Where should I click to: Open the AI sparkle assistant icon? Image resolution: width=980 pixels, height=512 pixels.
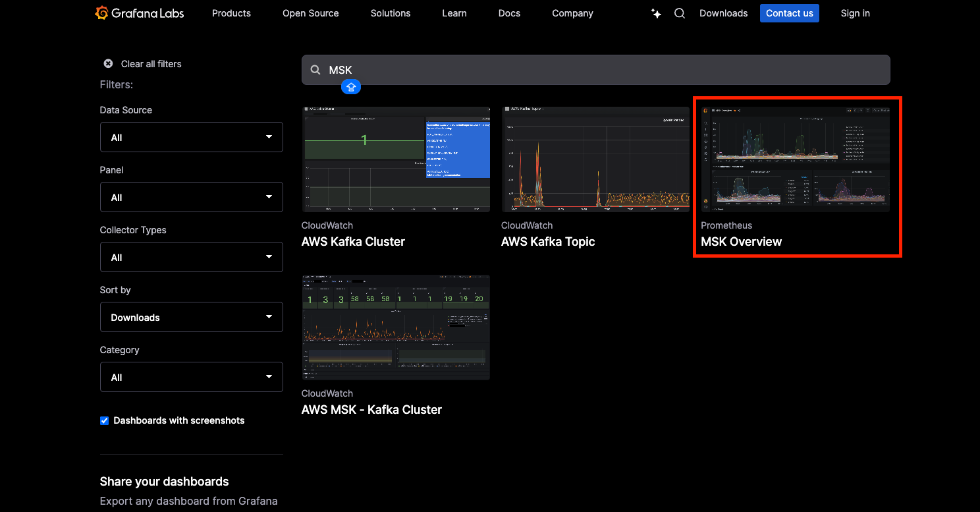(656, 13)
